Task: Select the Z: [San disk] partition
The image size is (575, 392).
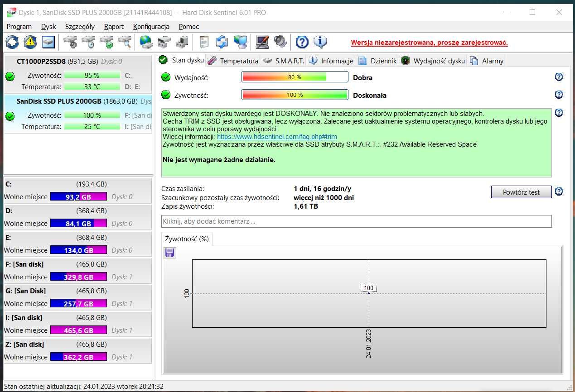Action: click(x=77, y=351)
